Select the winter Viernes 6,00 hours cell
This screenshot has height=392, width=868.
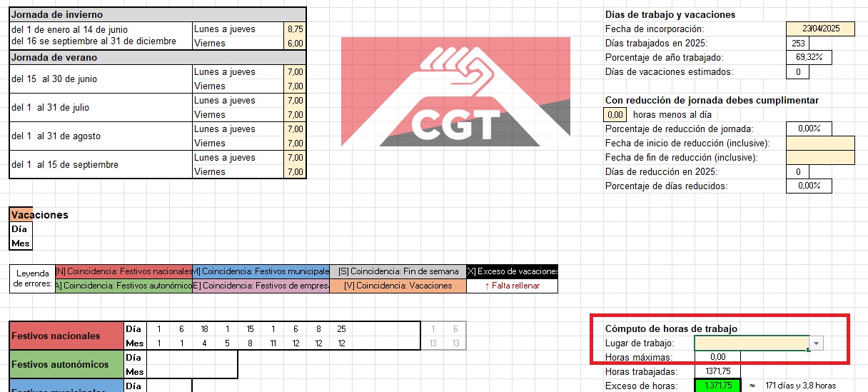pyautogui.click(x=295, y=44)
